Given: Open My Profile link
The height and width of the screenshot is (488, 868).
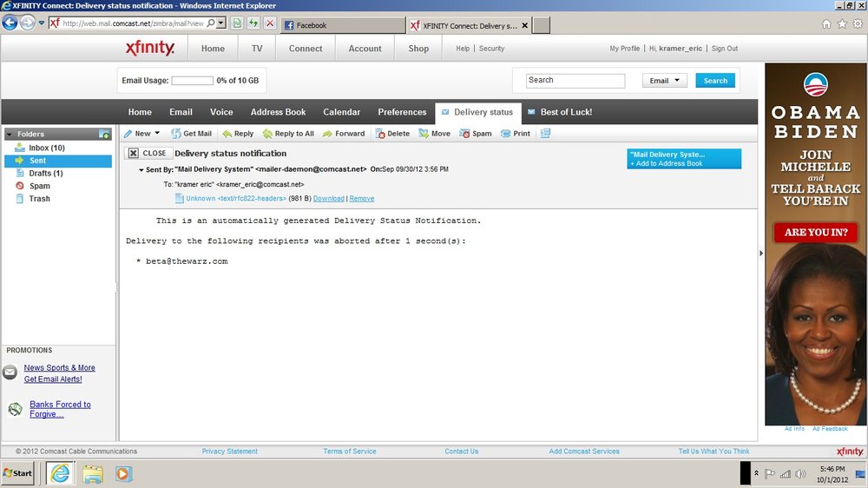Looking at the screenshot, I should [x=624, y=49].
